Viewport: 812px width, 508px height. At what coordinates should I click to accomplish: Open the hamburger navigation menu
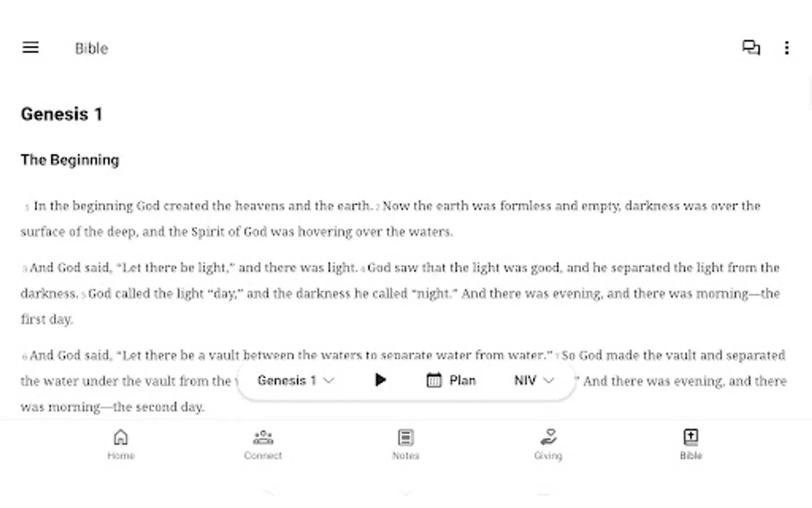click(x=30, y=48)
